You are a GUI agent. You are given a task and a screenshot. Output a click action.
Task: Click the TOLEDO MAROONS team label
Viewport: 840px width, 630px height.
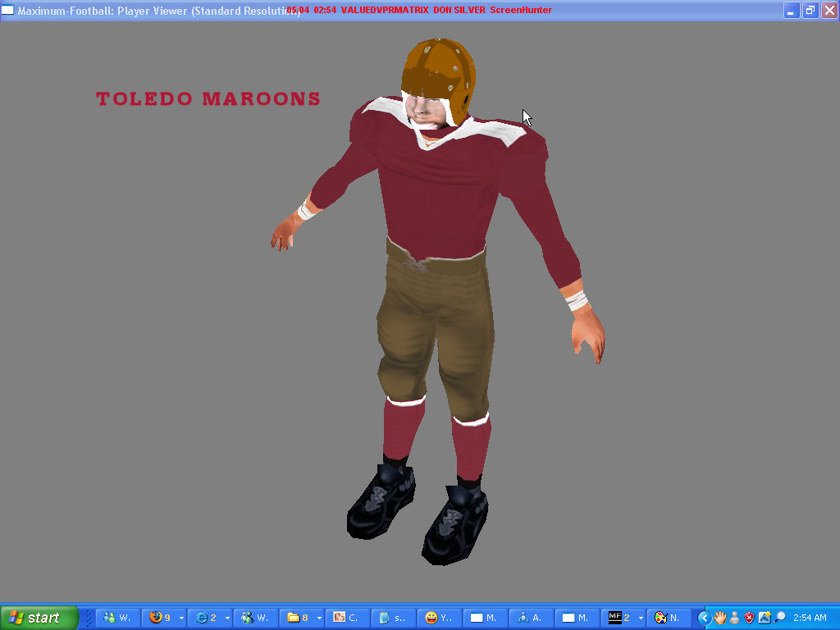[x=208, y=98]
